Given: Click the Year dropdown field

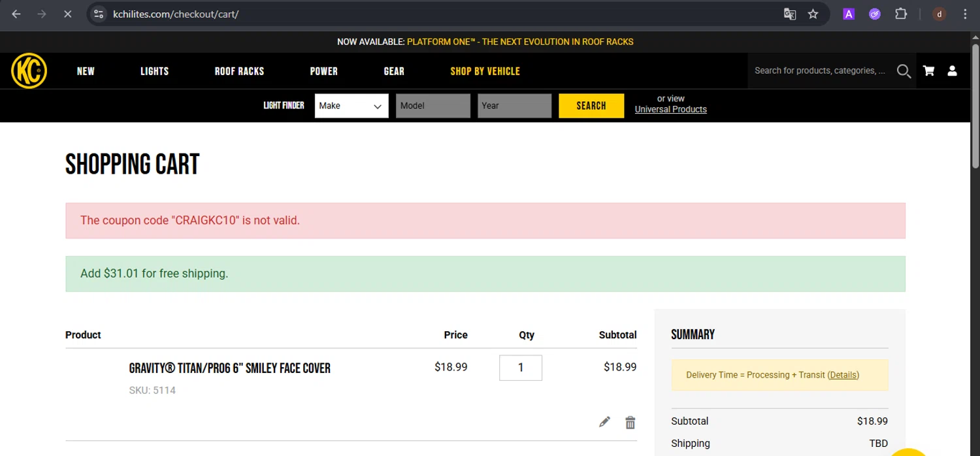Looking at the screenshot, I should [x=515, y=106].
